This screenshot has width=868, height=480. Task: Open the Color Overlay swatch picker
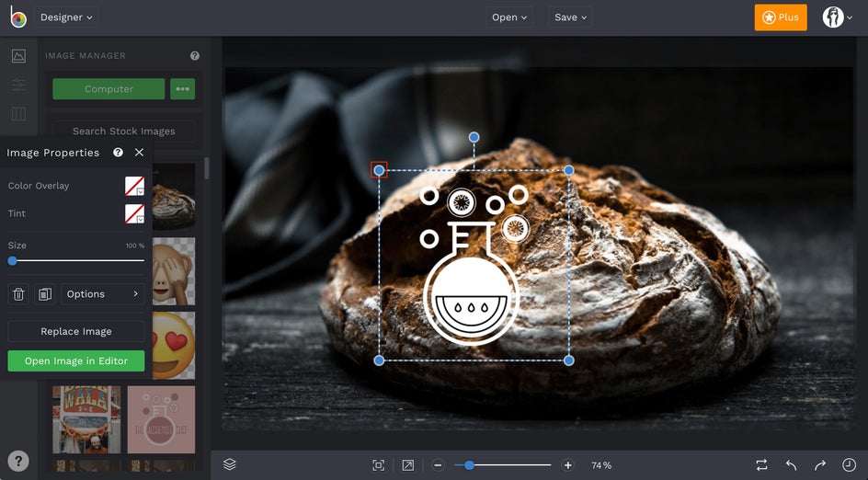click(x=134, y=186)
